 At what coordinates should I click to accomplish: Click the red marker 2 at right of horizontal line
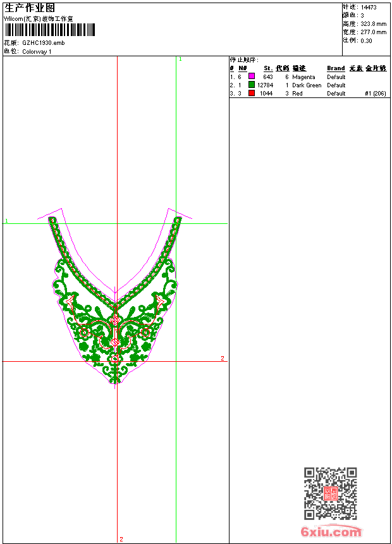click(x=222, y=359)
